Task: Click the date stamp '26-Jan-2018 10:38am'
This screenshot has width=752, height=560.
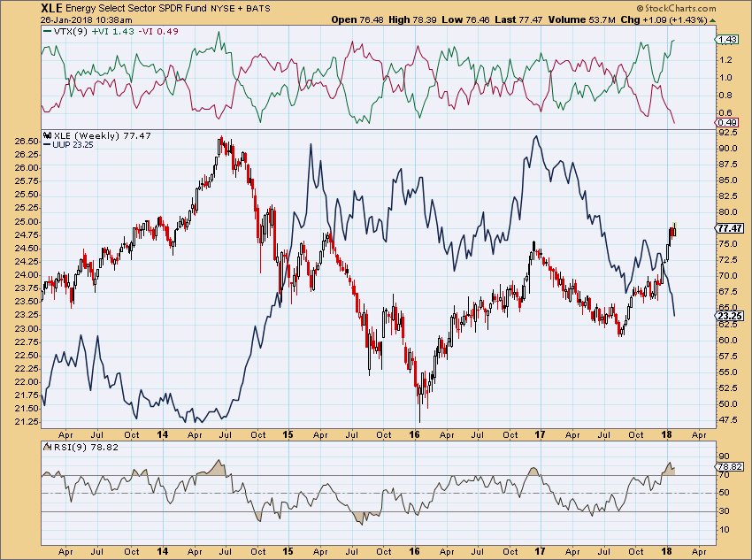Action: [x=86, y=19]
